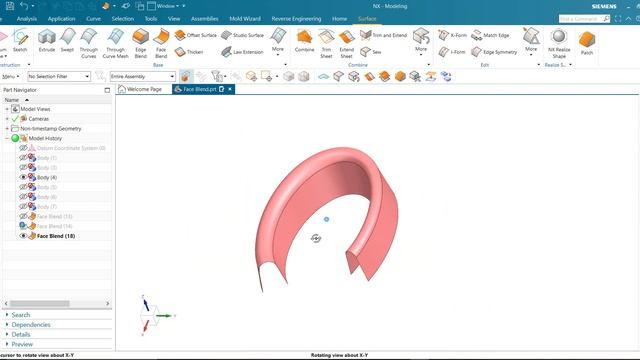Click the Part Navigator horizontal scrollbar

pos(40,304)
